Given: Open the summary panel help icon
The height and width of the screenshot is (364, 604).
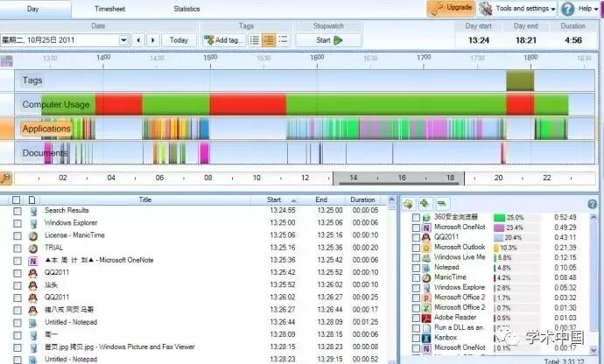Looking at the screenshot, I should (x=592, y=204).
